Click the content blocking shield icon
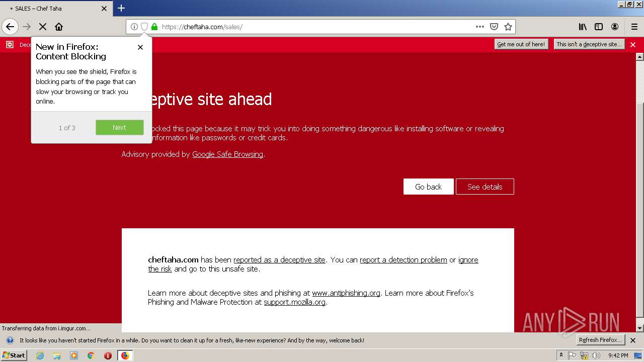The width and height of the screenshot is (644, 362). tap(144, 27)
